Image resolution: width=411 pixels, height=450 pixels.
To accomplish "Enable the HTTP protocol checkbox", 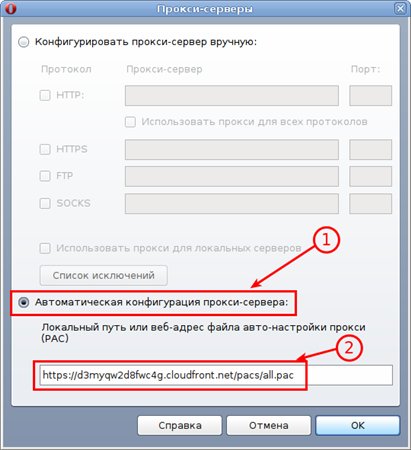I will 45,95.
